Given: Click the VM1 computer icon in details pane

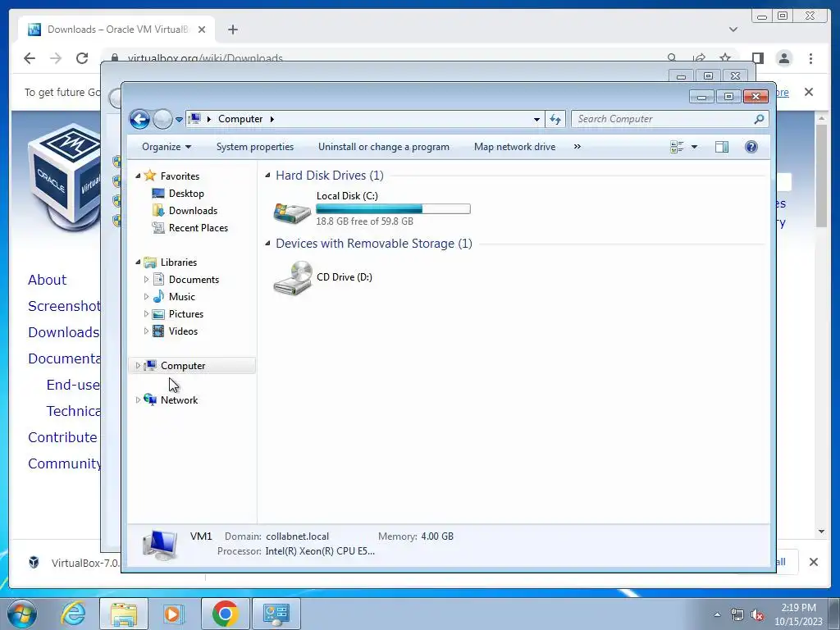Looking at the screenshot, I should (x=159, y=545).
